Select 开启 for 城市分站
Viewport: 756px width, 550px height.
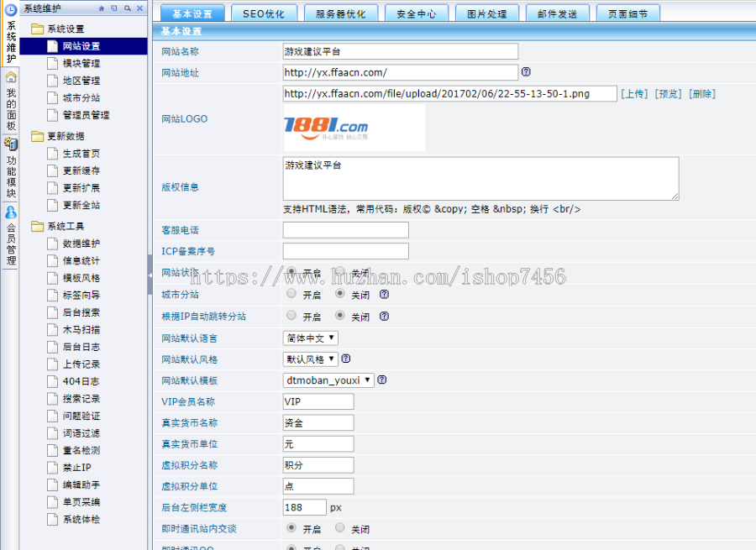point(291,293)
